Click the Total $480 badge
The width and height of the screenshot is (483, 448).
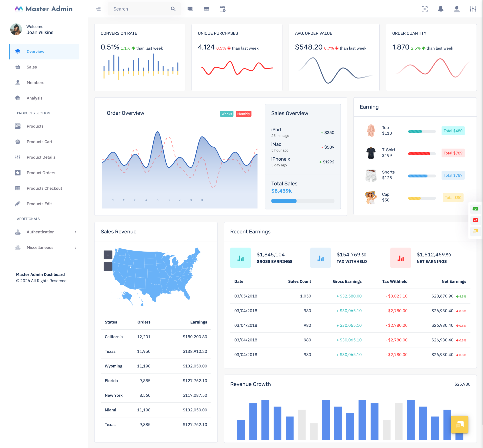[x=453, y=131]
